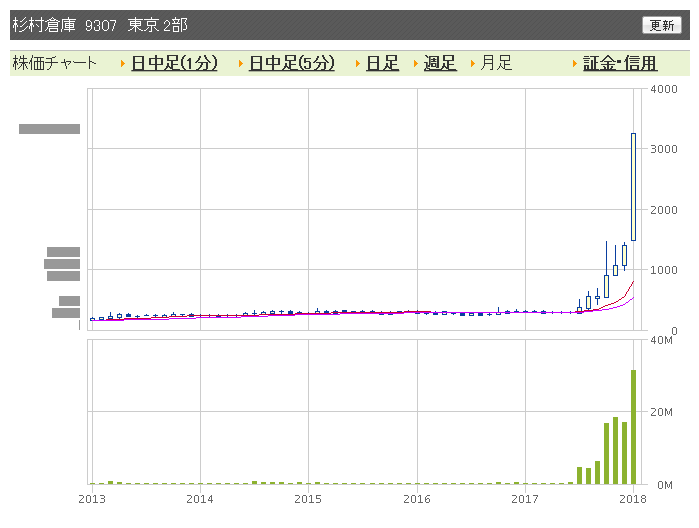The image size is (699, 528).
Task: Click the orange arrow before 月足
Action: (473, 63)
